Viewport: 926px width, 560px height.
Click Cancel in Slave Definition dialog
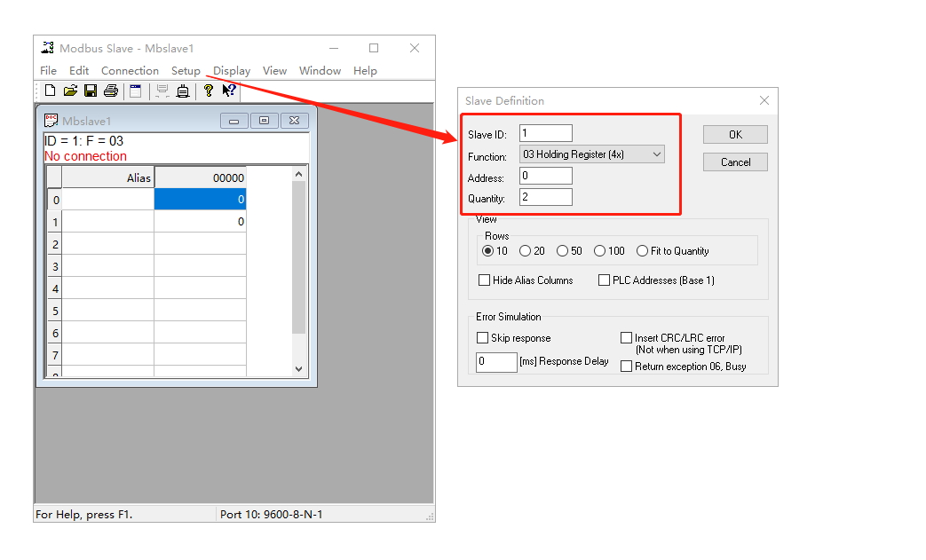pos(735,162)
